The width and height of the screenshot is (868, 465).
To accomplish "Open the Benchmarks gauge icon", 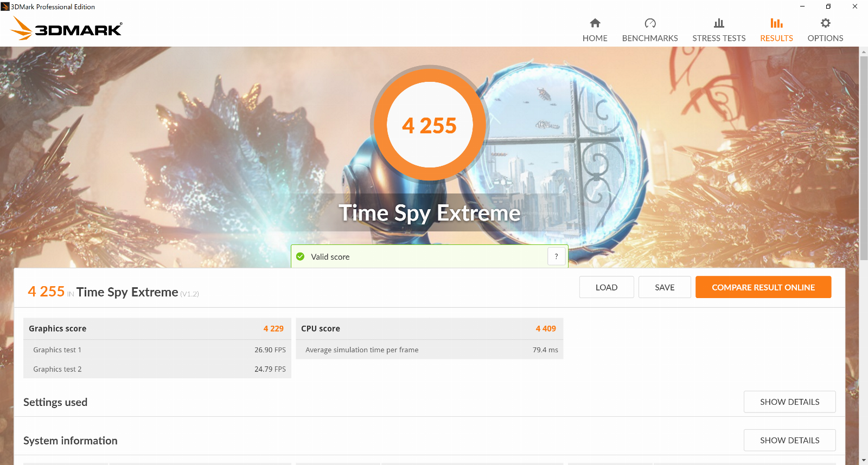I will [x=650, y=23].
